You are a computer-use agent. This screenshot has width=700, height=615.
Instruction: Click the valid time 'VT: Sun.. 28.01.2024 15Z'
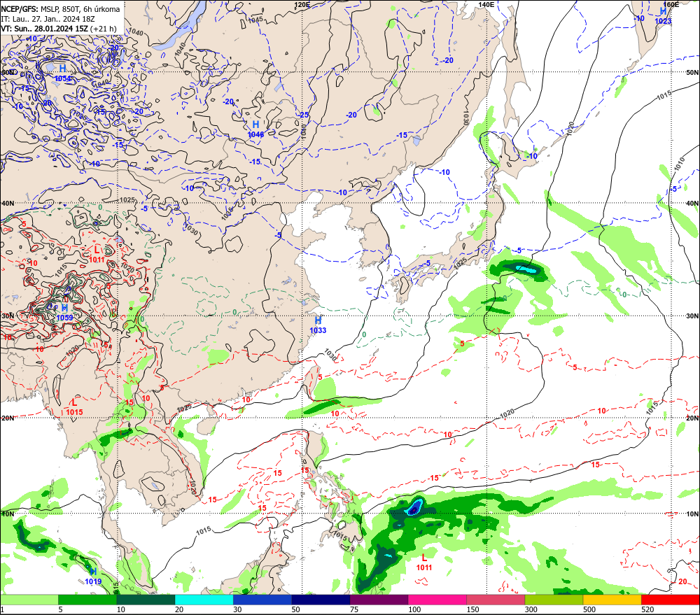(44, 29)
